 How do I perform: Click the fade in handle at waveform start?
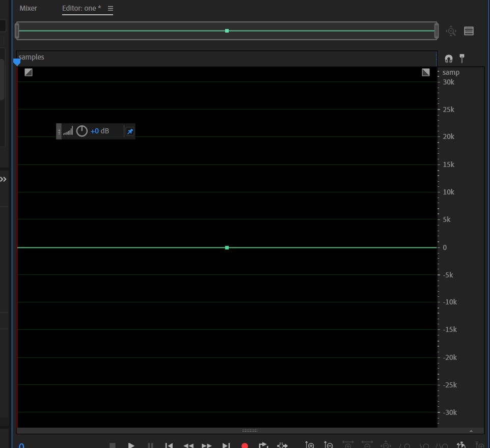point(29,72)
